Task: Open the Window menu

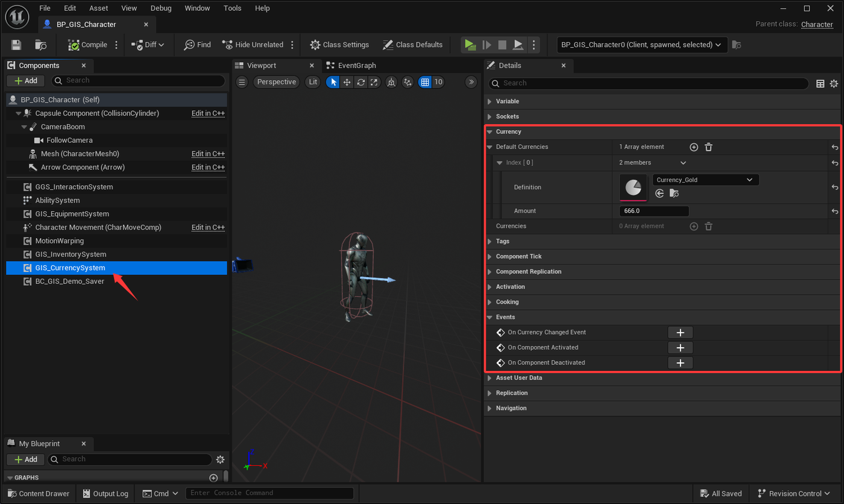Action: coord(197,8)
